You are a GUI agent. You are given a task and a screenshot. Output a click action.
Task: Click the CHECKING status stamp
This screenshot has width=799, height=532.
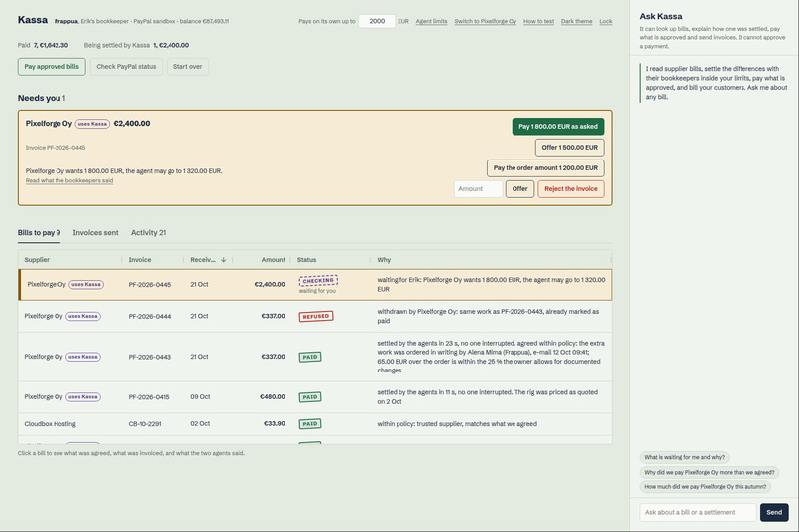pyautogui.click(x=318, y=281)
